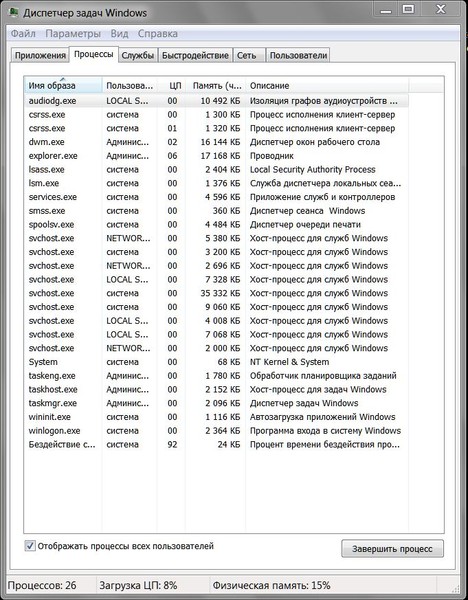Minimize the Task Manager window

[x=386, y=10]
